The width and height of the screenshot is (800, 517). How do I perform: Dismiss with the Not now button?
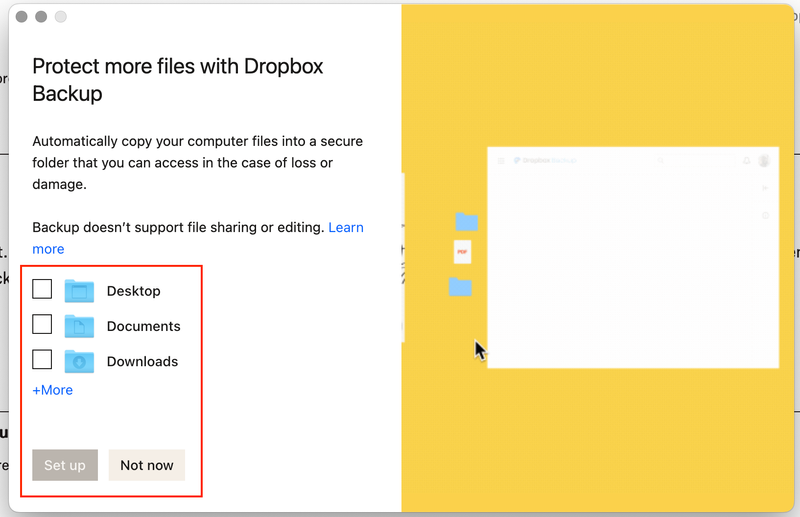[x=147, y=465]
